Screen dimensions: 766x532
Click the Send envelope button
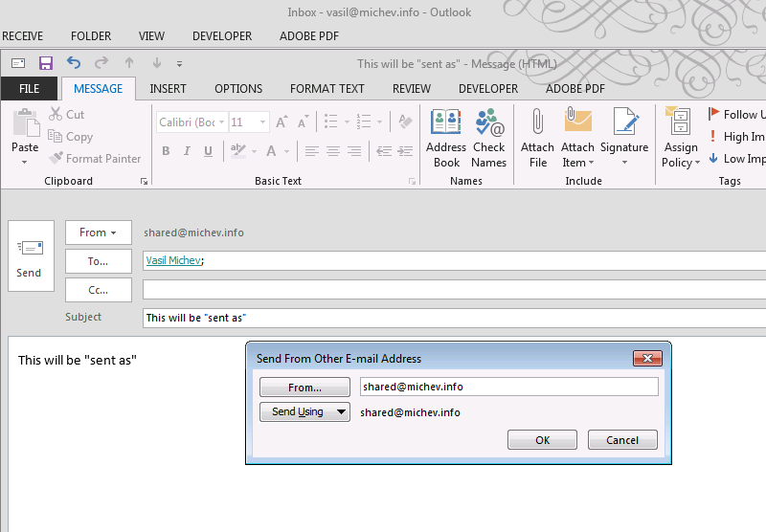pos(29,255)
